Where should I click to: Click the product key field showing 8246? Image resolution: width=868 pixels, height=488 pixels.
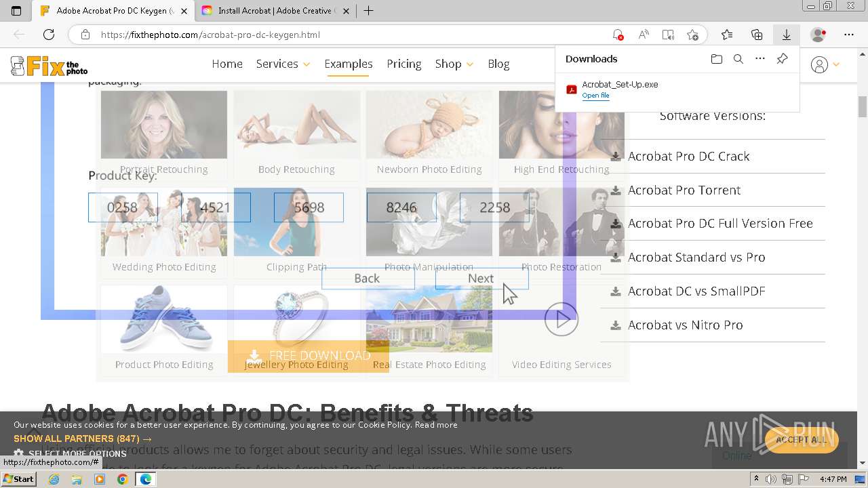(401, 207)
